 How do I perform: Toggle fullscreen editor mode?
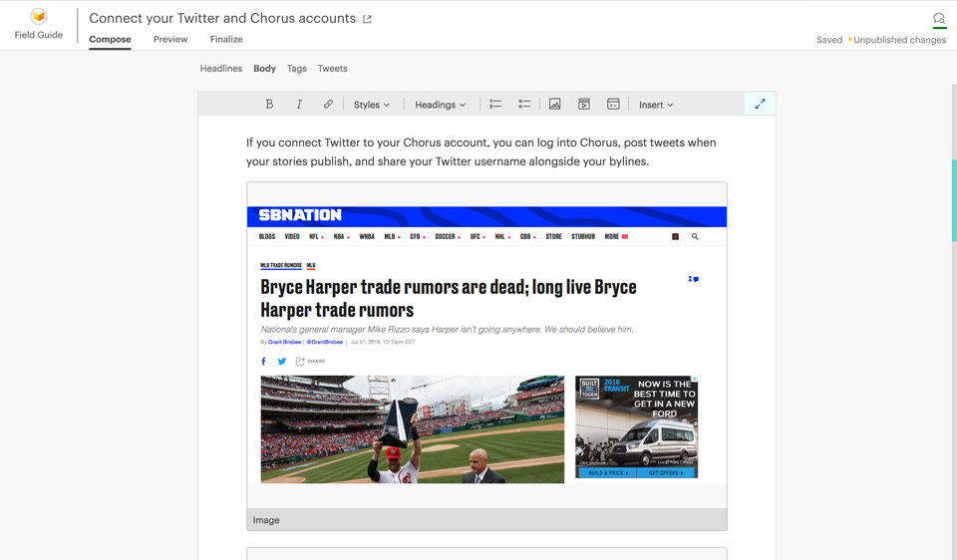[760, 104]
